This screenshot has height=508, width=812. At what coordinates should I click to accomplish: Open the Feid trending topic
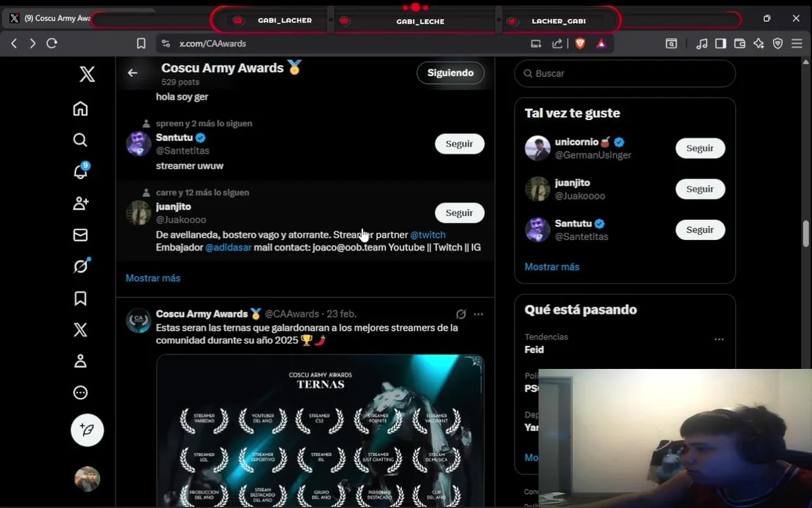point(534,349)
